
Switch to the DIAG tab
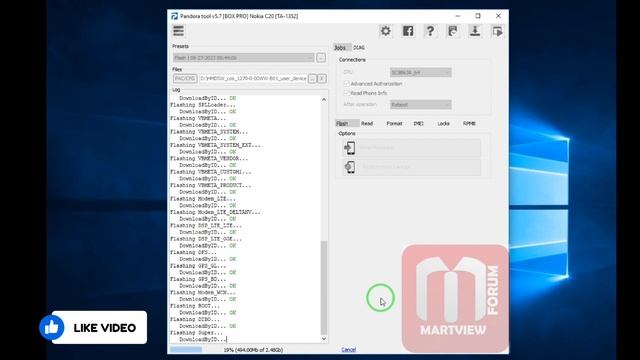point(359,48)
